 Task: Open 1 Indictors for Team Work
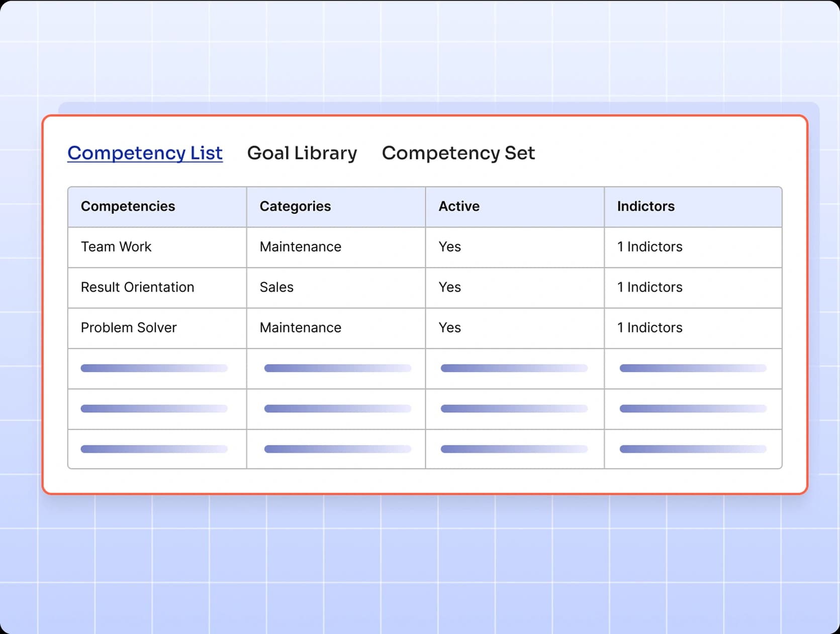[x=649, y=247]
